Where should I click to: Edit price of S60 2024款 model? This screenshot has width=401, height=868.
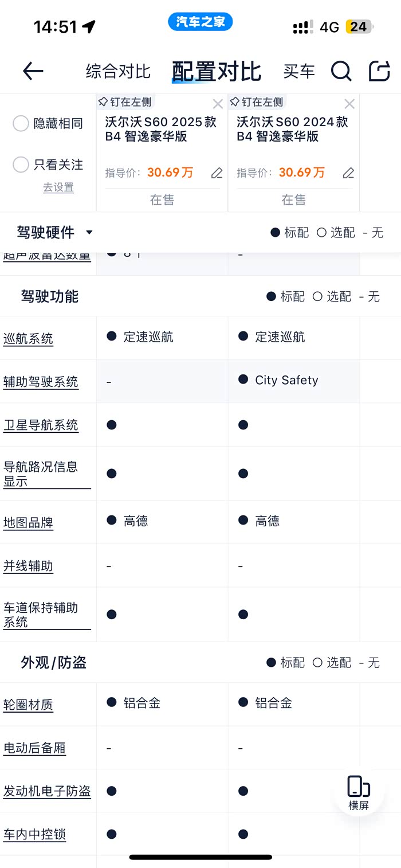[x=348, y=173]
